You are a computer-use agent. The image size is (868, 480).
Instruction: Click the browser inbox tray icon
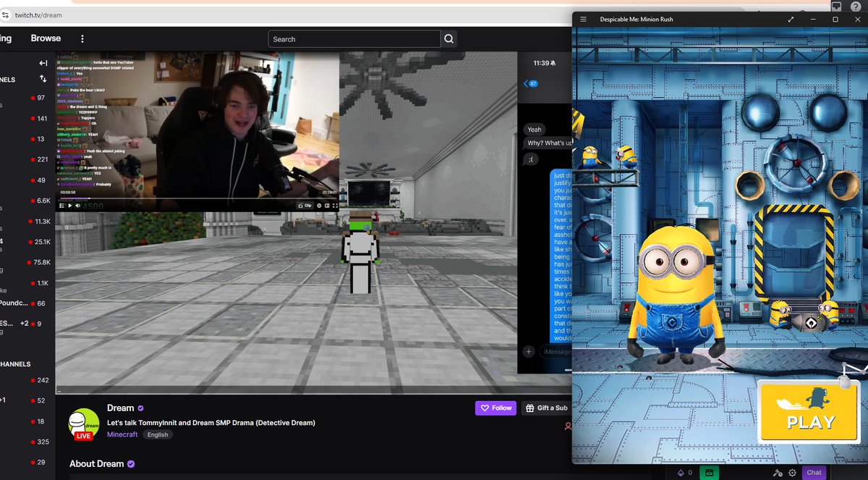(837, 7)
